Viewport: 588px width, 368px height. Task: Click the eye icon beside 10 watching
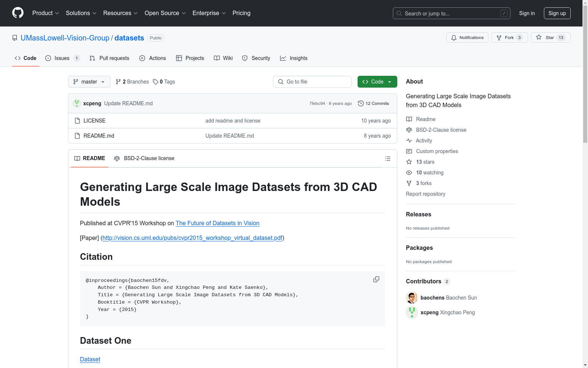tap(409, 173)
